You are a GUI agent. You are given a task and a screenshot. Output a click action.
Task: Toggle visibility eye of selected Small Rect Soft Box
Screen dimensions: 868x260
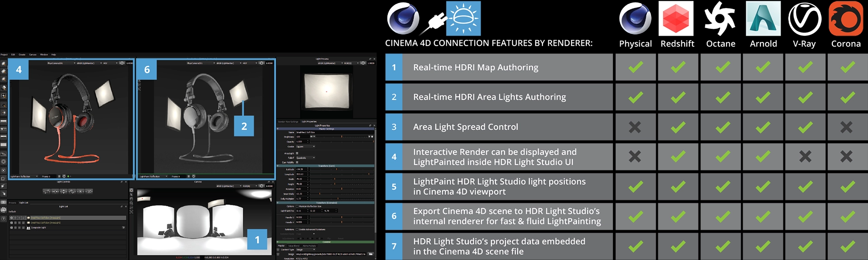click(11, 218)
